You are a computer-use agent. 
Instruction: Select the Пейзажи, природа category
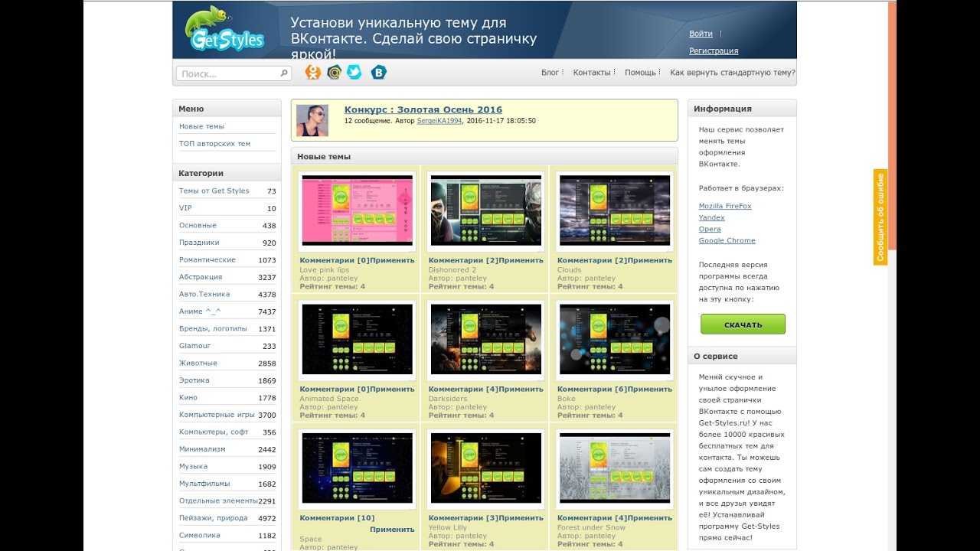(214, 518)
